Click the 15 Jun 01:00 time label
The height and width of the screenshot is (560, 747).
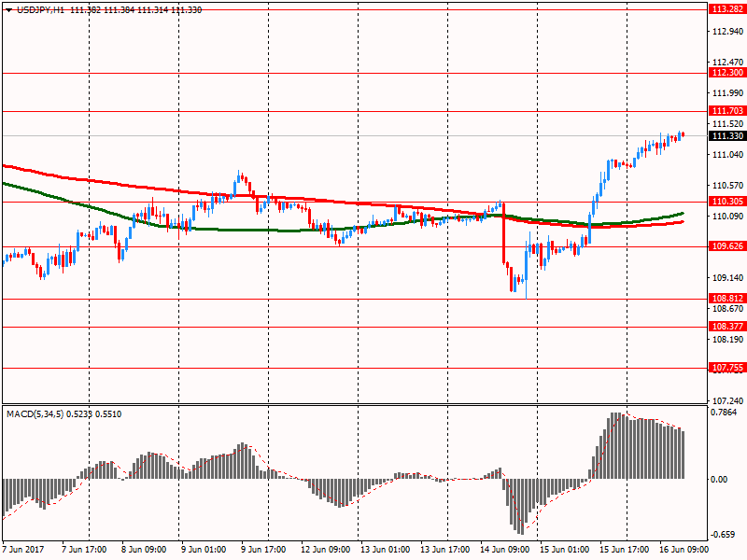coord(565,549)
